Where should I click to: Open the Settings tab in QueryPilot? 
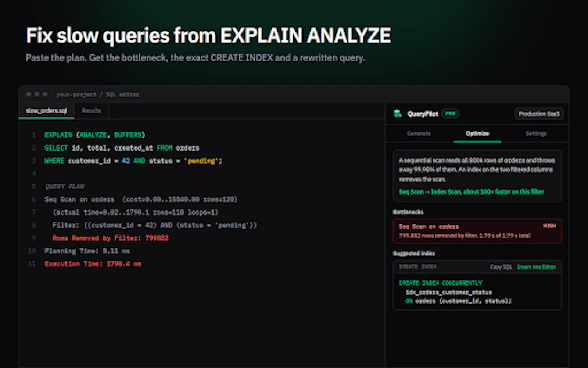(x=536, y=133)
